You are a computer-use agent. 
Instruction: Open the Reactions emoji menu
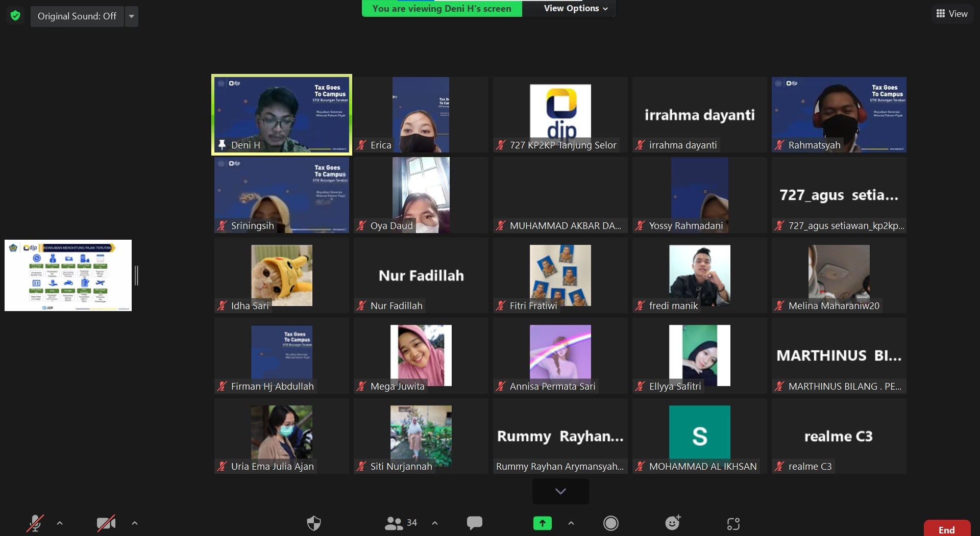click(673, 523)
